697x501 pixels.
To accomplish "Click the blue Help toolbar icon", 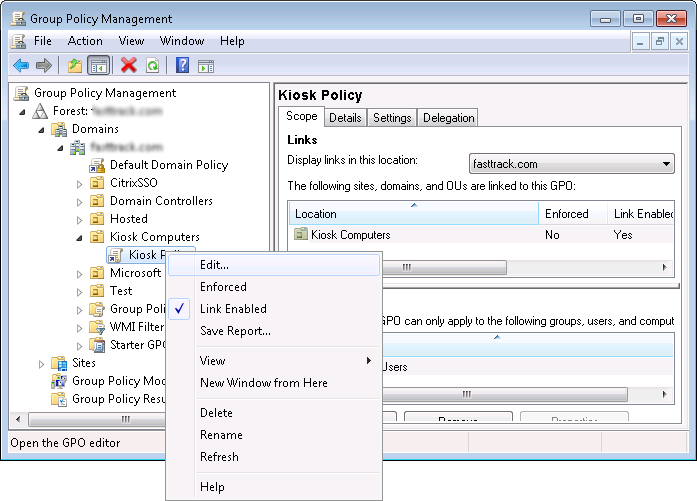I will pyautogui.click(x=182, y=65).
